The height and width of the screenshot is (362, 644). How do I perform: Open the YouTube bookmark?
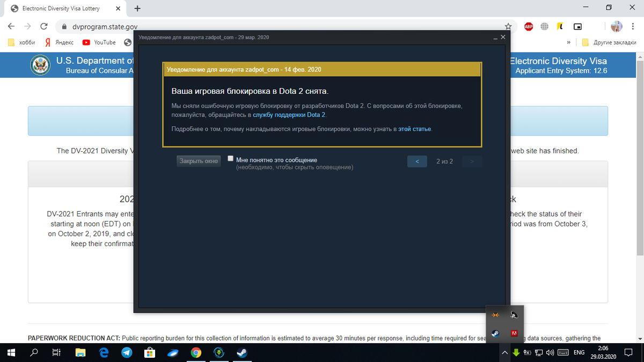(x=99, y=42)
